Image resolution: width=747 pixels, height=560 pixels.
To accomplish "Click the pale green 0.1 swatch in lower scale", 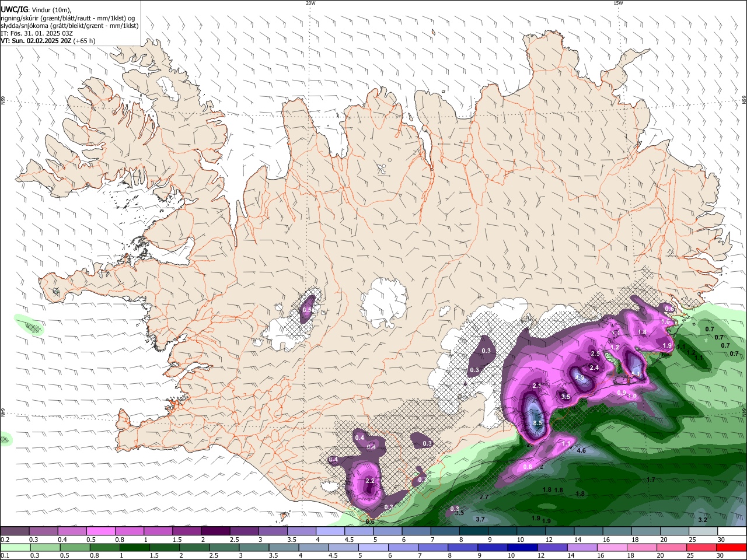I will [x=15, y=547].
